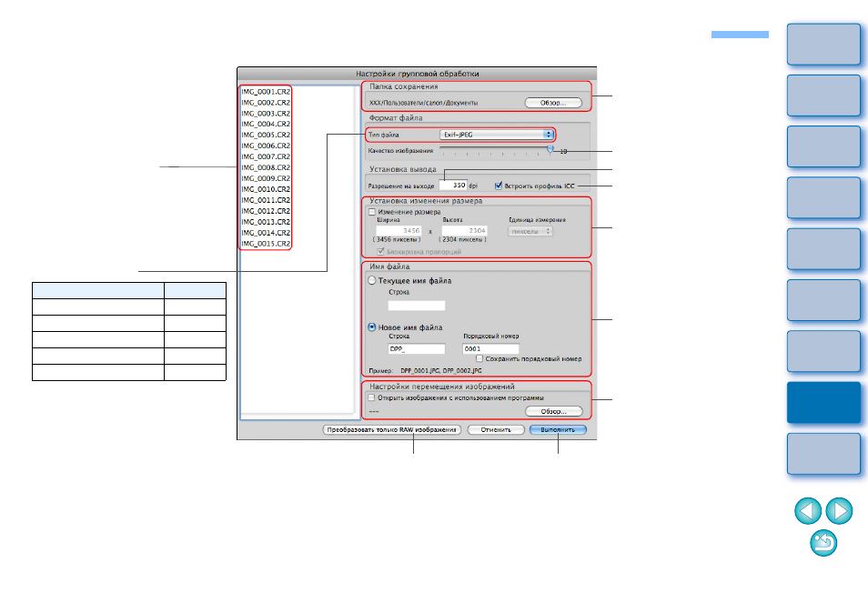Click the Порядковый номер field 0001
This screenshot has width=868, height=613.
click(x=490, y=348)
